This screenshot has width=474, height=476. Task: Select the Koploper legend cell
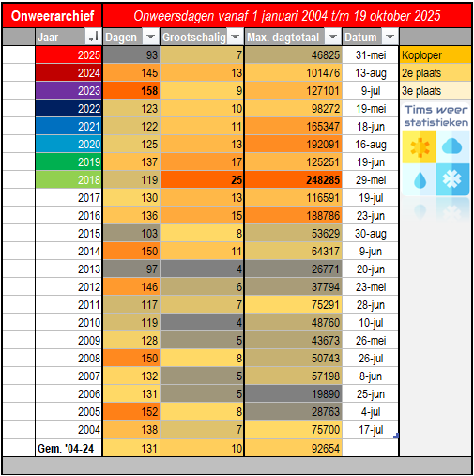click(x=436, y=55)
